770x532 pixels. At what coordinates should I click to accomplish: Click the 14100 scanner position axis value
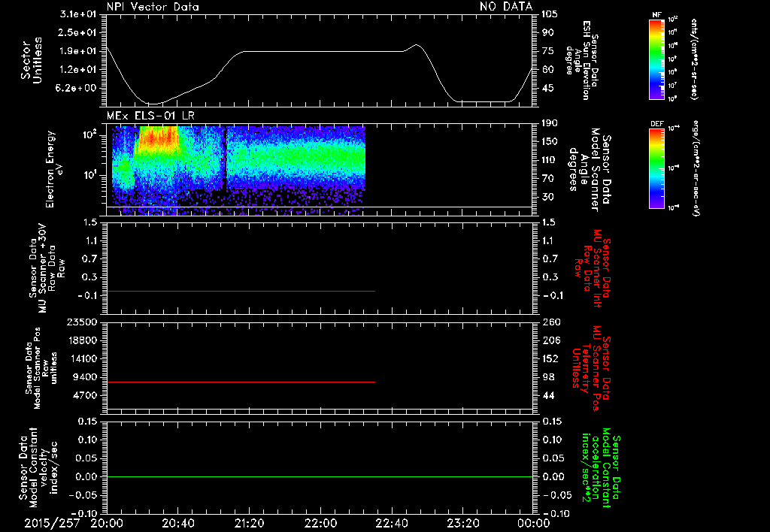[x=83, y=358]
